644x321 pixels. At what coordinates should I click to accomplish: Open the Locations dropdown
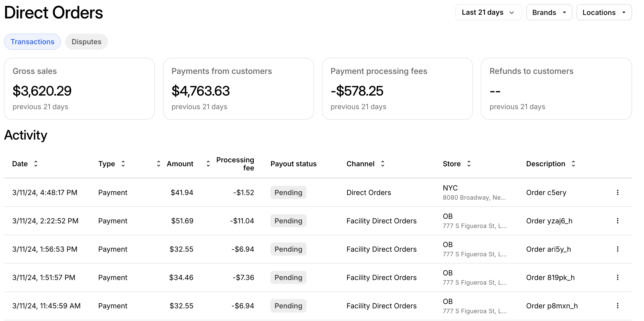pyautogui.click(x=604, y=12)
